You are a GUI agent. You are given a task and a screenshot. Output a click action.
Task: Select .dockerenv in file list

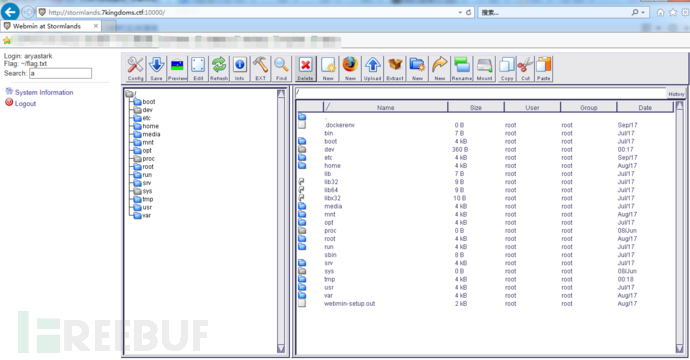[x=339, y=125]
